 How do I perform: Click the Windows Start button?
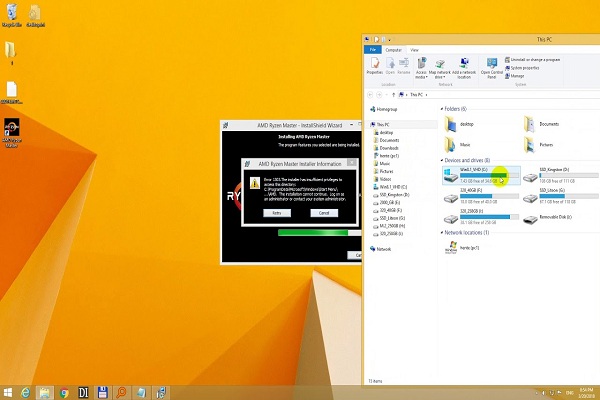point(8,392)
